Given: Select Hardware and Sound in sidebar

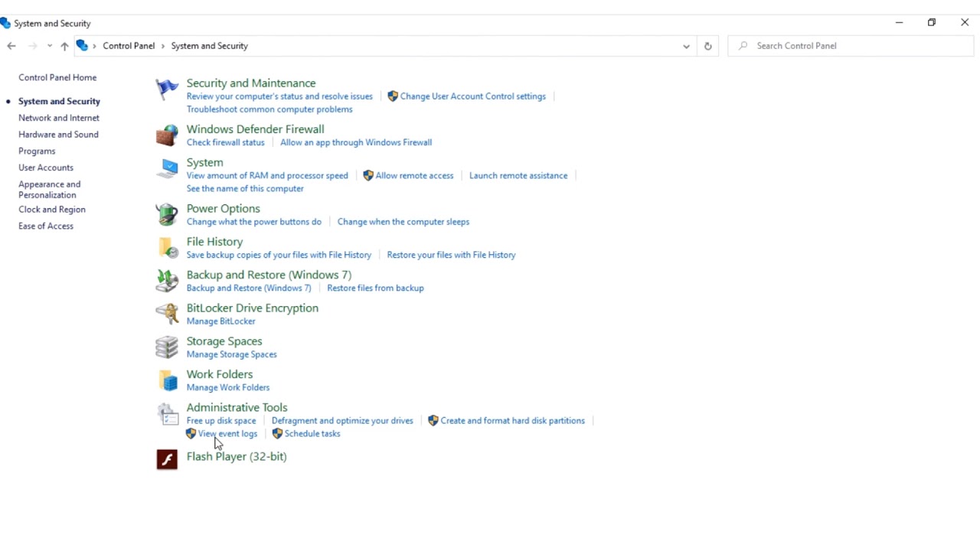Looking at the screenshot, I should [x=58, y=135].
